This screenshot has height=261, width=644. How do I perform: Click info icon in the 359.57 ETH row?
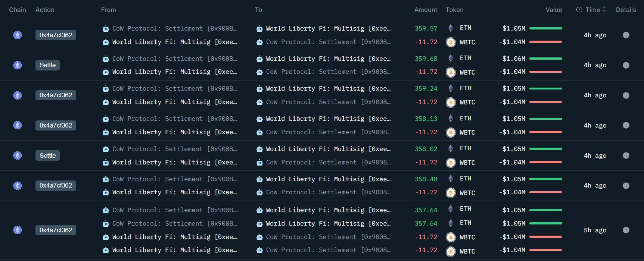coord(626,35)
